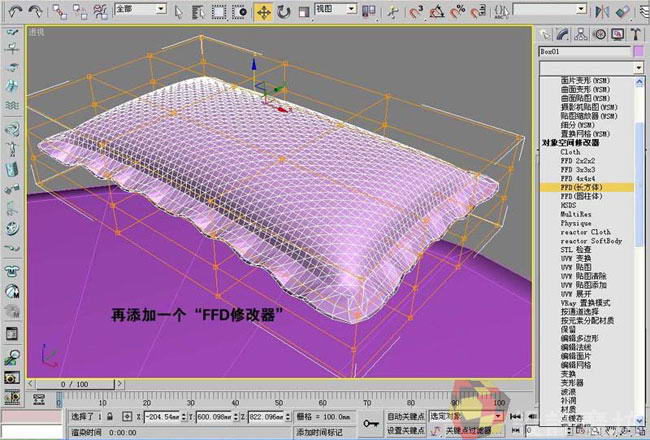Pick reactor SoftBody from the modifier list
The height and width of the screenshot is (440, 650).
coord(591,241)
